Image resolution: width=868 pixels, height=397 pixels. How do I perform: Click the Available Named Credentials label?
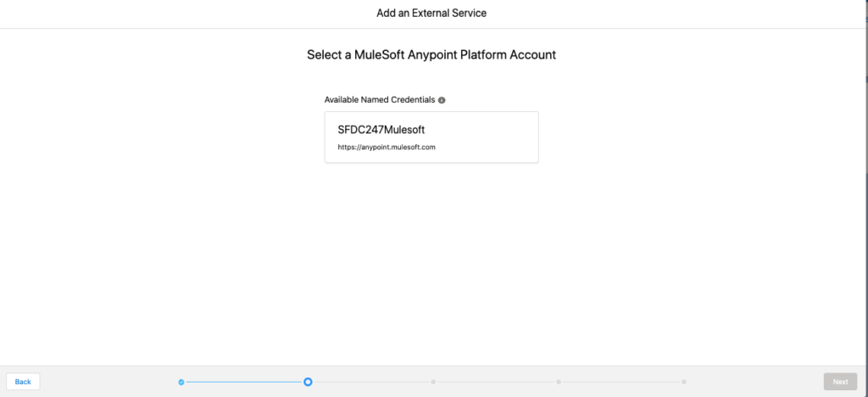(380, 100)
